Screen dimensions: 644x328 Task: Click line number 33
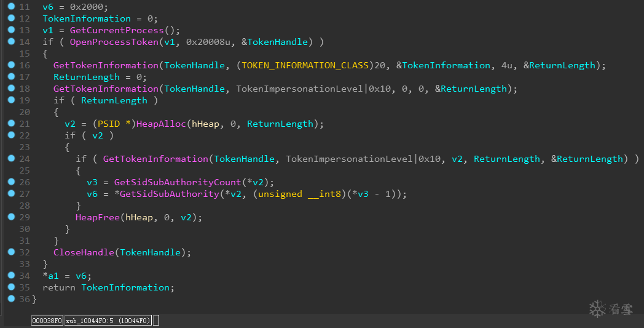pyautogui.click(x=25, y=264)
